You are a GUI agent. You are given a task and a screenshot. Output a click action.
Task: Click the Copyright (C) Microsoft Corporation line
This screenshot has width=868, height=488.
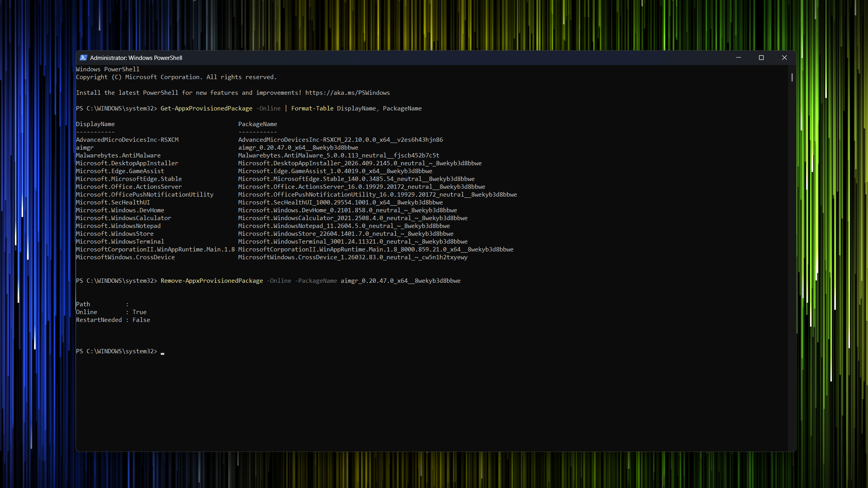point(176,77)
